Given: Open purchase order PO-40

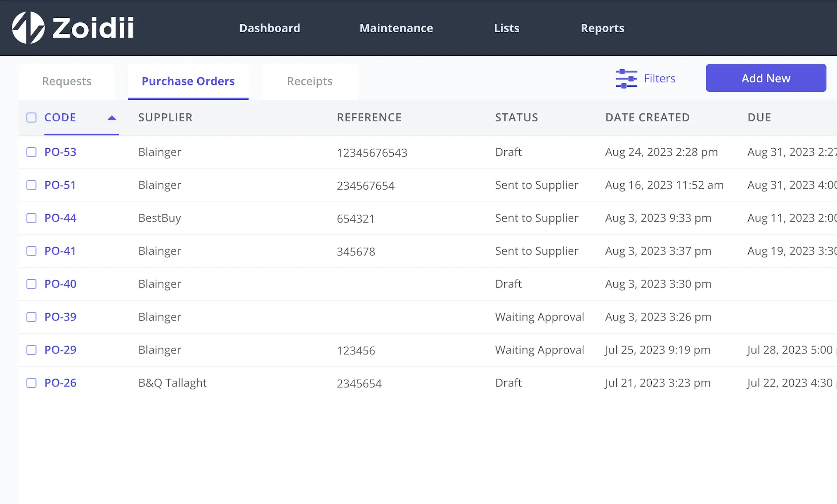Looking at the screenshot, I should click(x=60, y=284).
